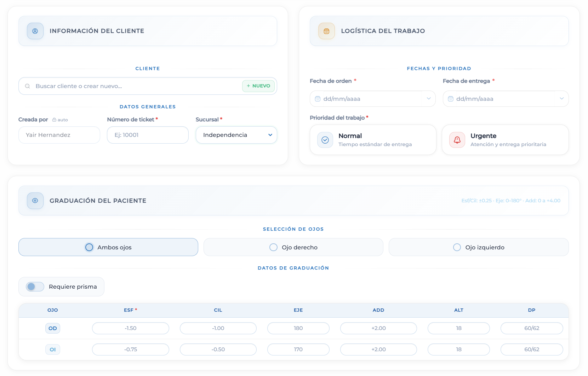Click the user icon beside Información del Cliente
Screen dimensions: 588x376
[35, 31]
